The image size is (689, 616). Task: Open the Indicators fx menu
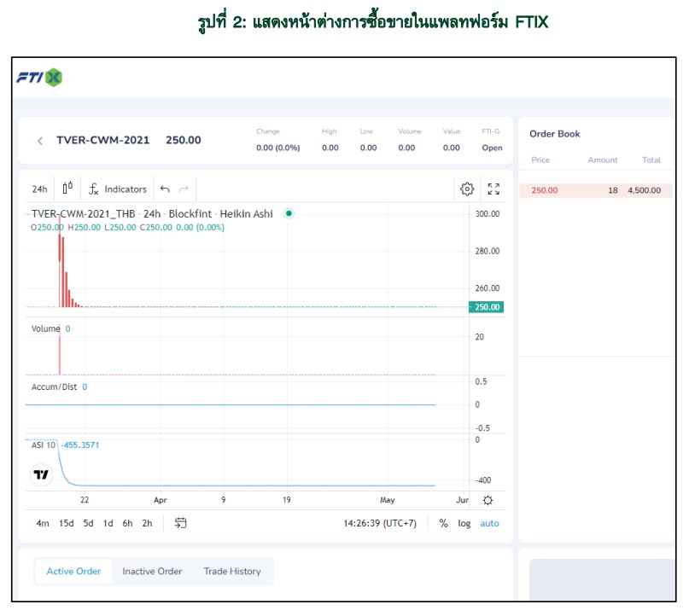pos(118,189)
